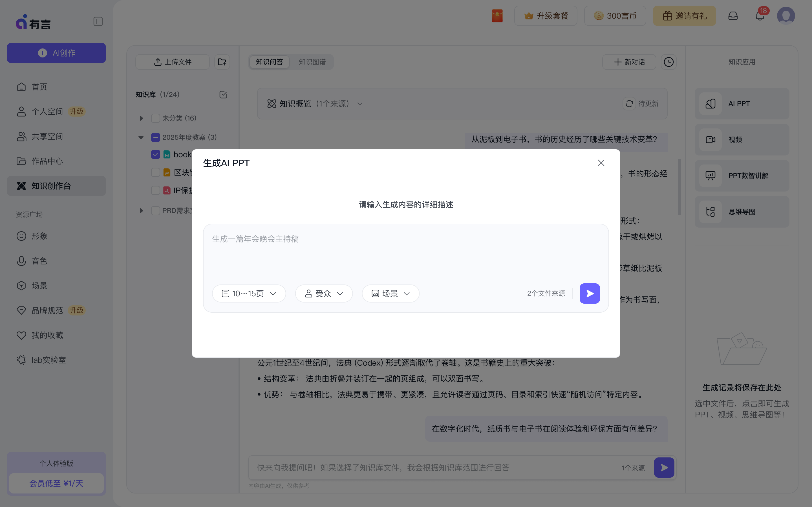Start a 新对话 conversation

pos(628,62)
